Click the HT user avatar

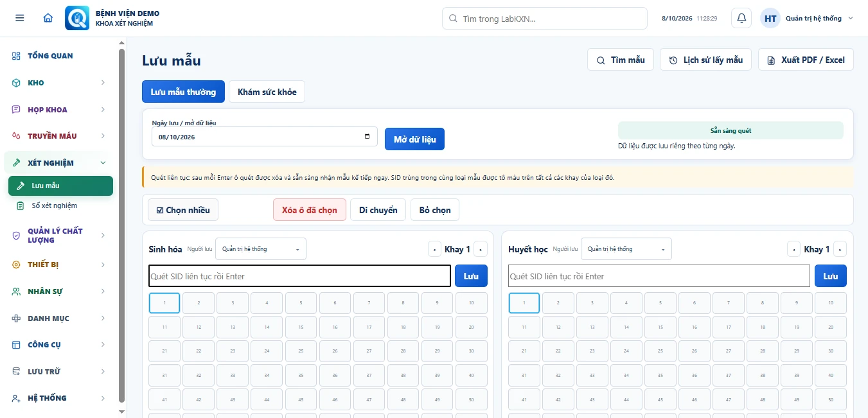pos(770,18)
